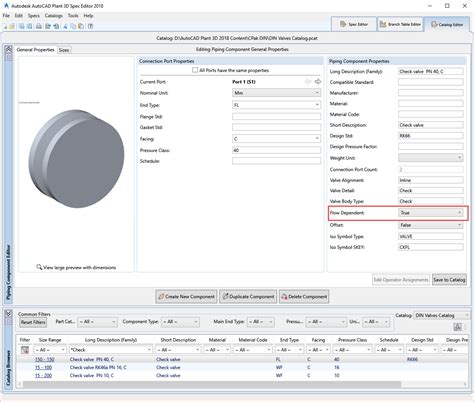Screen dimensions: 474x402
Task: Select the Catalog Editor tab
Action: (447, 24)
